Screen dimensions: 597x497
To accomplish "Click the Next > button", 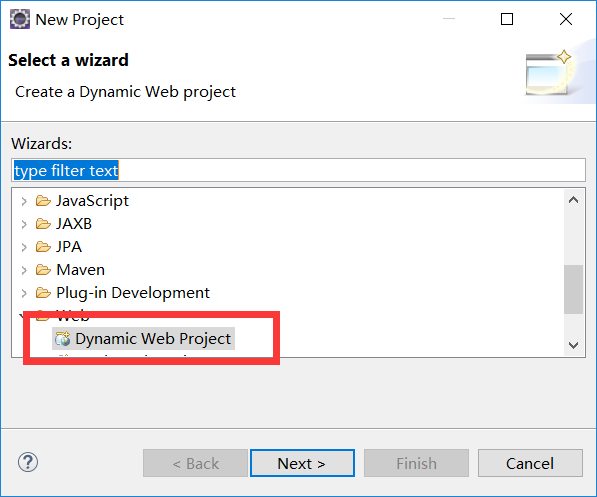I will pyautogui.click(x=302, y=463).
